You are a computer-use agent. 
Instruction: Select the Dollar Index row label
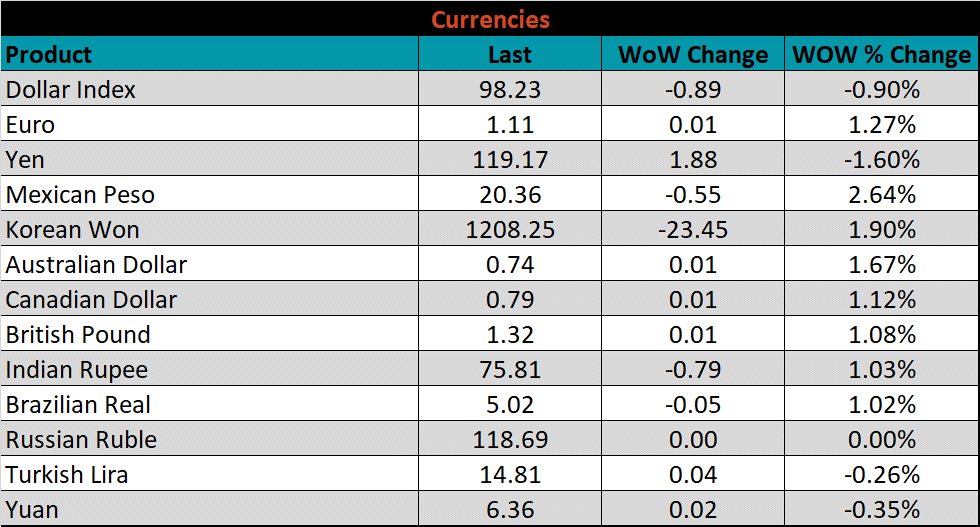point(71,90)
